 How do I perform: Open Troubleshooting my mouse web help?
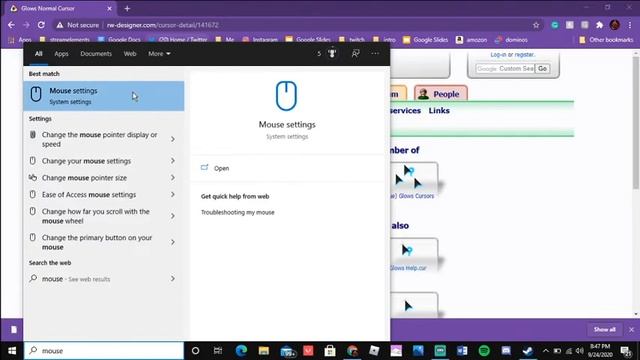[x=238, y=212]
